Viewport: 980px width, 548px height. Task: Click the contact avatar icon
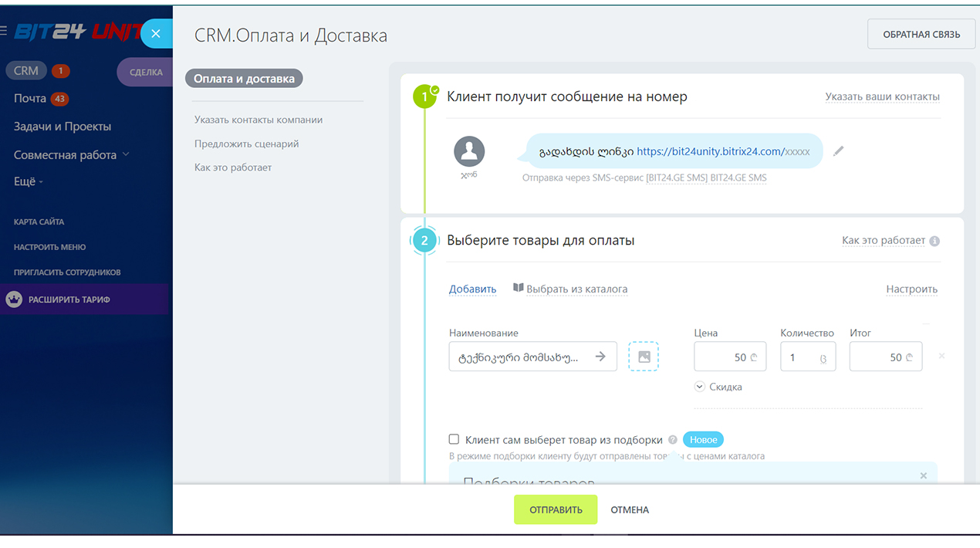[x=469, y=152]
